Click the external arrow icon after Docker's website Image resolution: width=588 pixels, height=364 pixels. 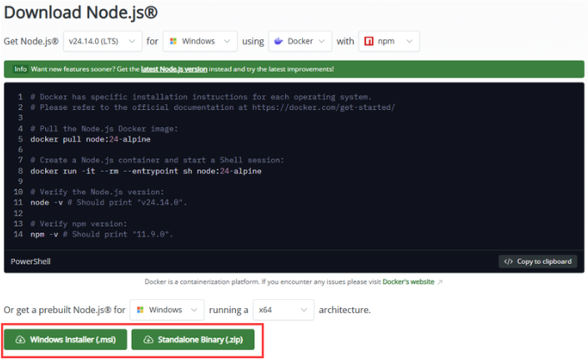440,282
